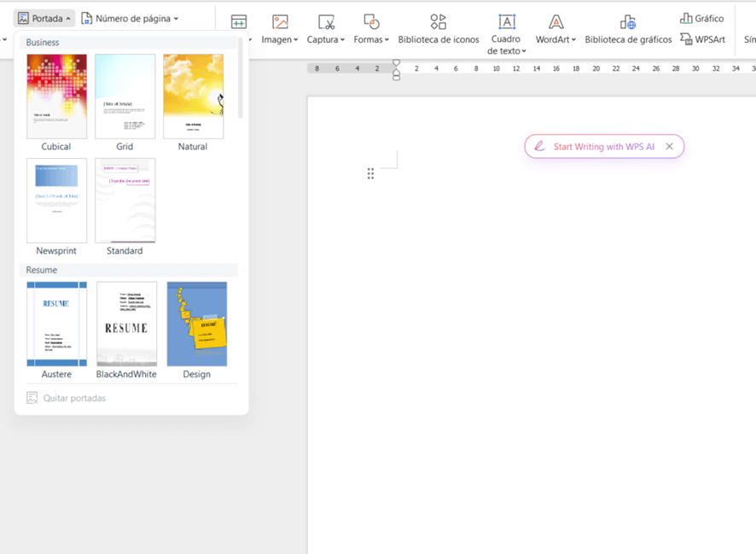Choose the Design resume cover
This screenshot has height=554, width=756.
pos(196,324)
